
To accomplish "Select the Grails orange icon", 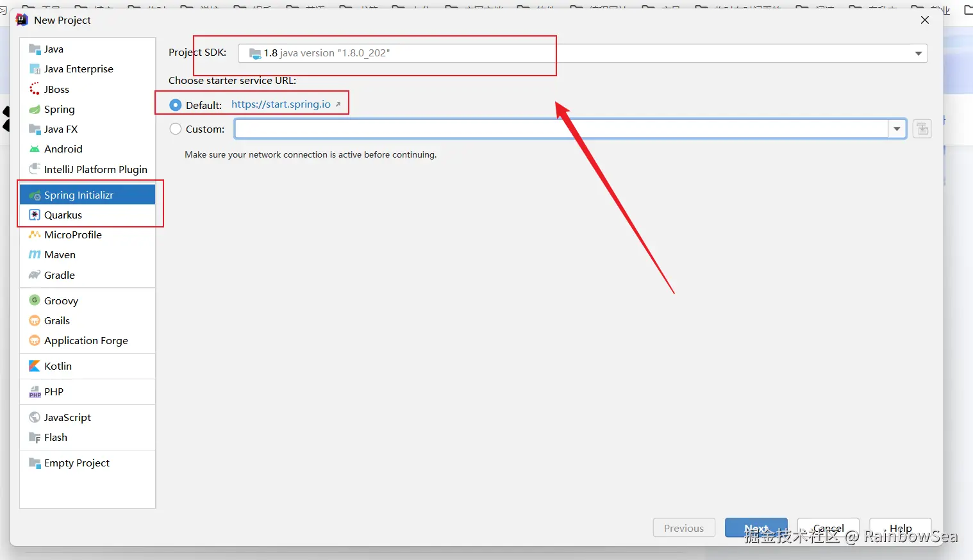I will click(35, 321).
